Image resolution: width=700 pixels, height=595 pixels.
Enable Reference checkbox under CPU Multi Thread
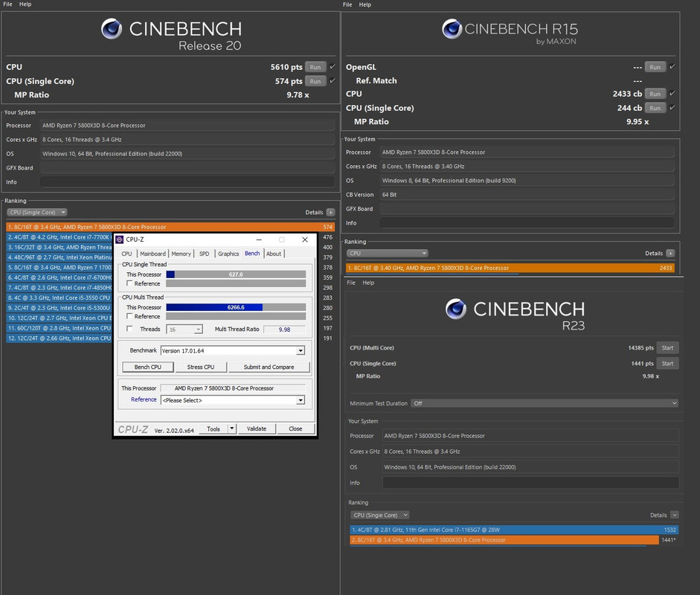coord(129,316)
